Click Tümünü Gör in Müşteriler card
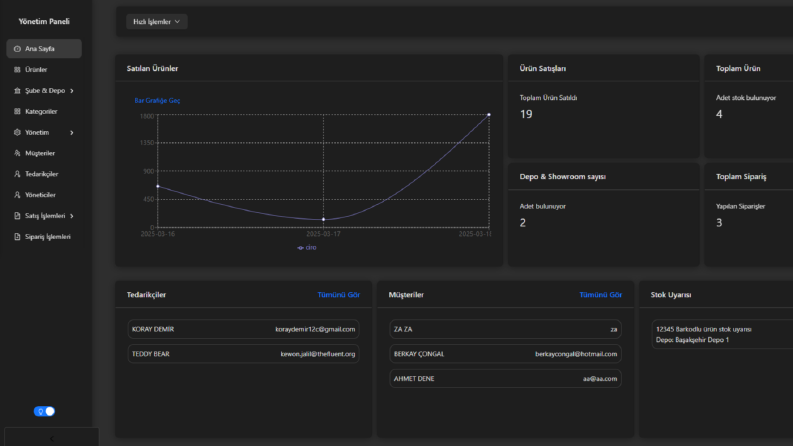793x446 pixels. [x=600, y=295]
